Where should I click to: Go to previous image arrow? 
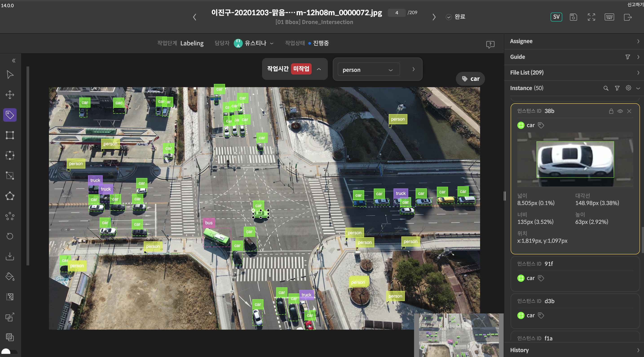pyautogui.click(x=194, y=17)
